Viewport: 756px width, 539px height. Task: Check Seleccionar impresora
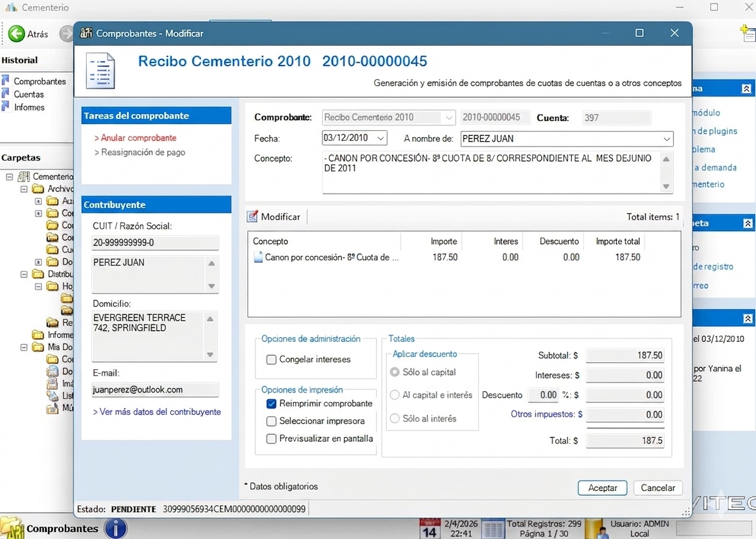(272, 421)
